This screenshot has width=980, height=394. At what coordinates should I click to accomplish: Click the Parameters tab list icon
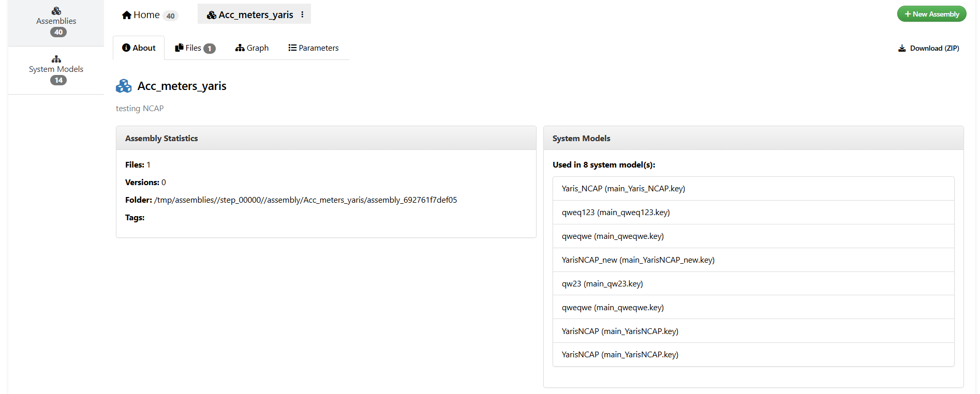292,48
